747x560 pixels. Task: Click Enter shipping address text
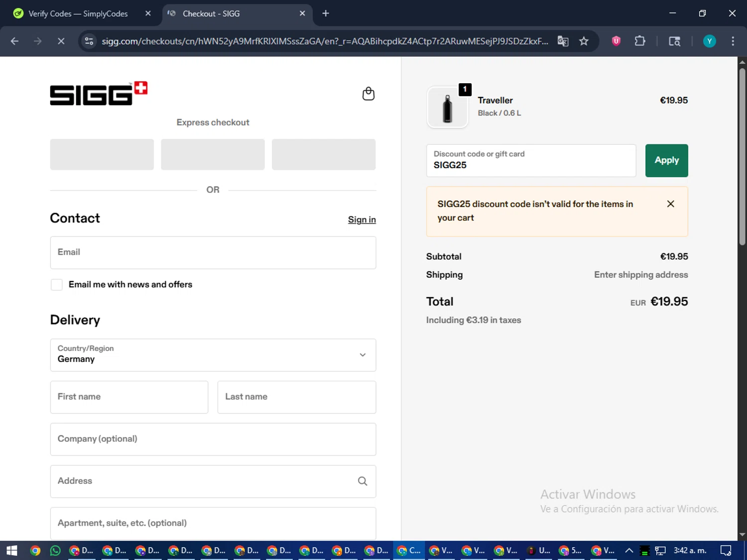tap(641, 275)
